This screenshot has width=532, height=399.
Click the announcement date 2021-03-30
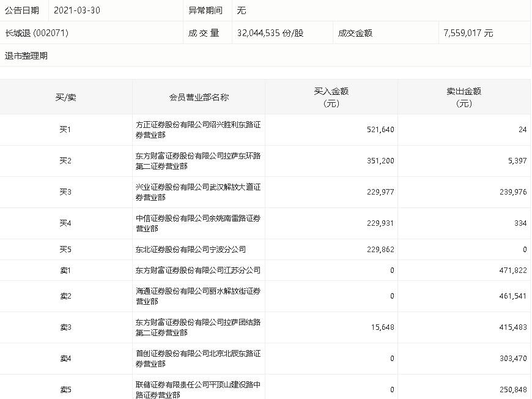pos(77,10)
